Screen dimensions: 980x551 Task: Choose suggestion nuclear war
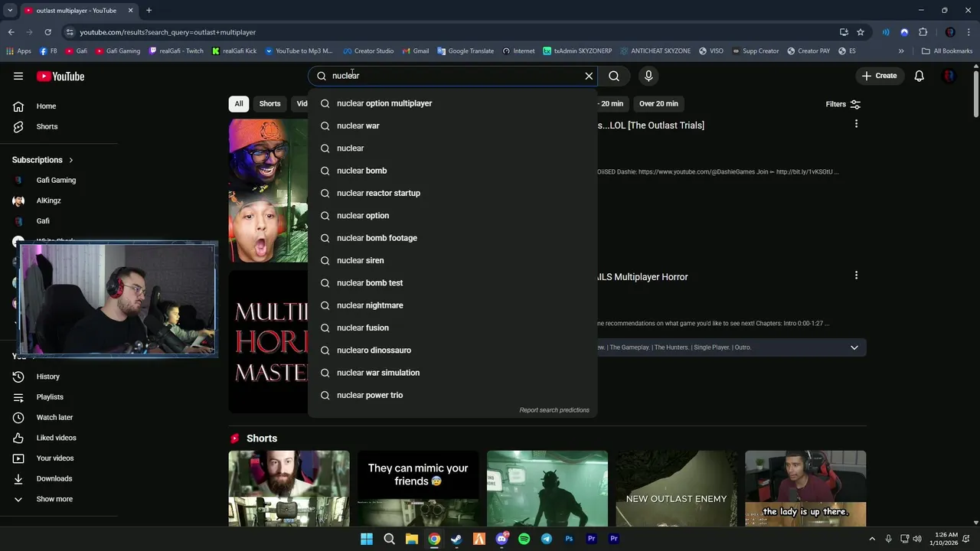(452, 126)
